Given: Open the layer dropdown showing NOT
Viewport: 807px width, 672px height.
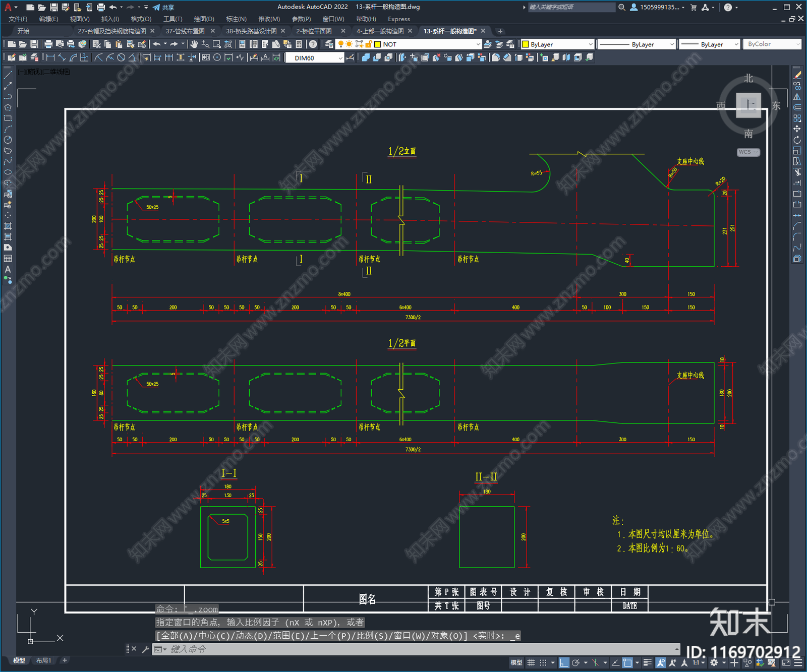Looking at the screenshot, I should click(409, 44).
